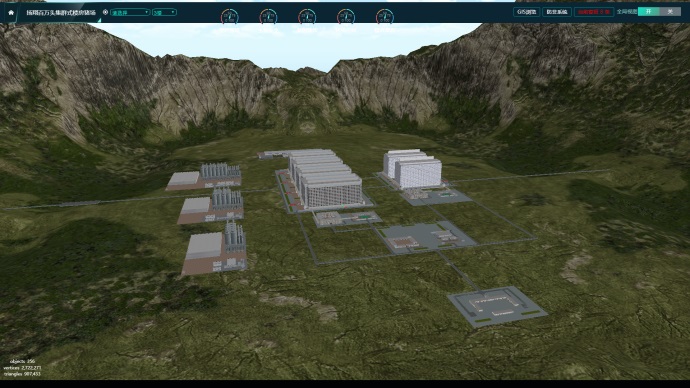Switch panoramic view toggle to 关
The image size is (690, 388).
670,12
